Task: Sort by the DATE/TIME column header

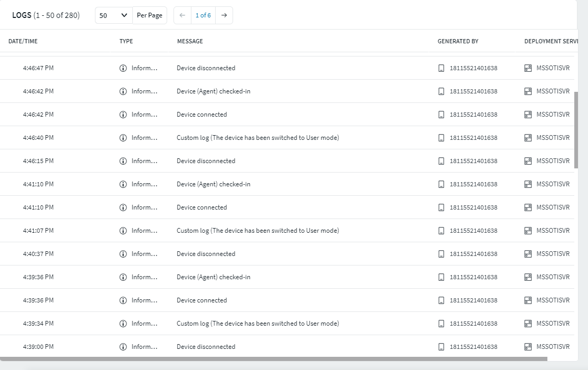Action: (23, 41)
